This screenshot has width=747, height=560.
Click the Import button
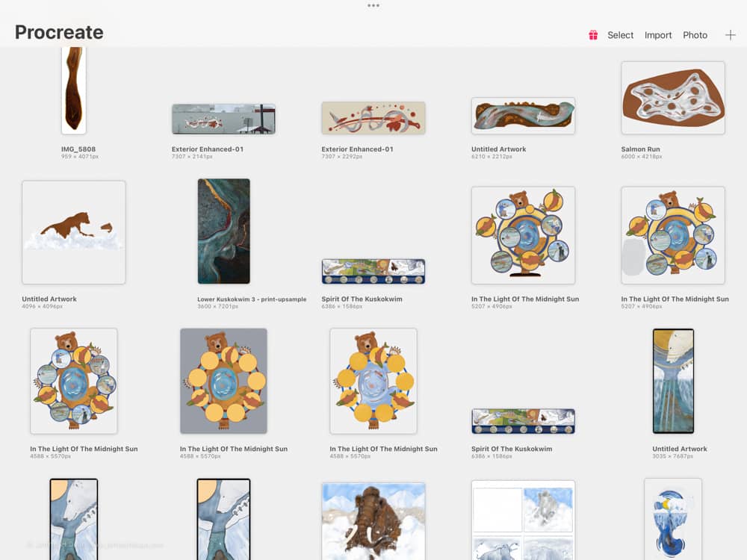(x=658, y=35)
